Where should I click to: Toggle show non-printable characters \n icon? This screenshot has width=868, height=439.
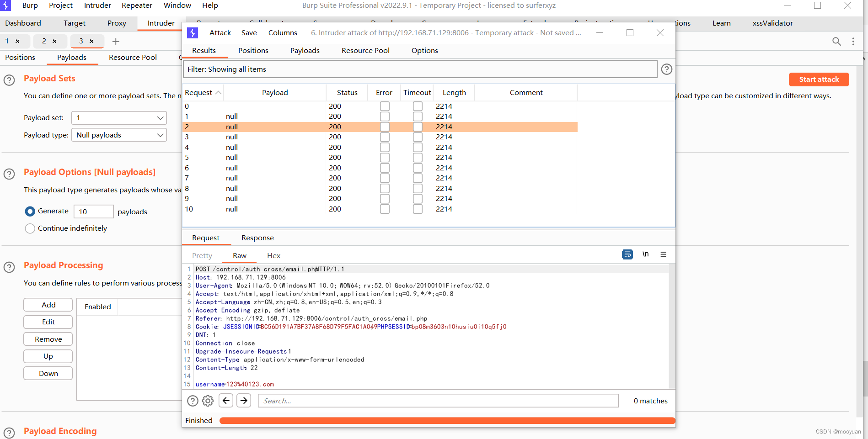click(645, 254)
